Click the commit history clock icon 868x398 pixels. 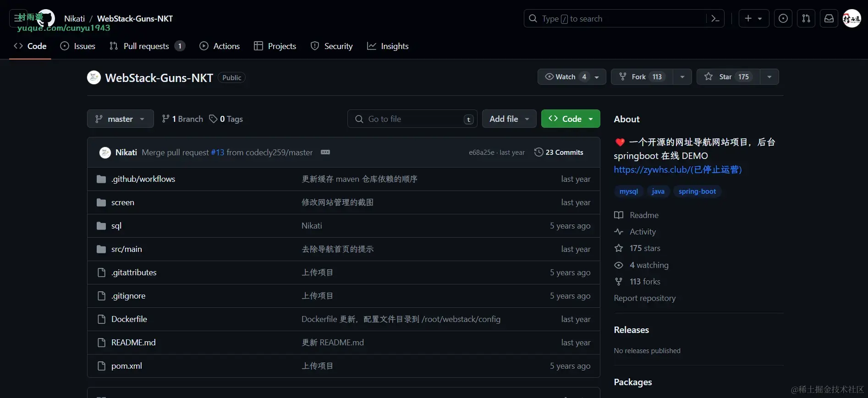538,152
